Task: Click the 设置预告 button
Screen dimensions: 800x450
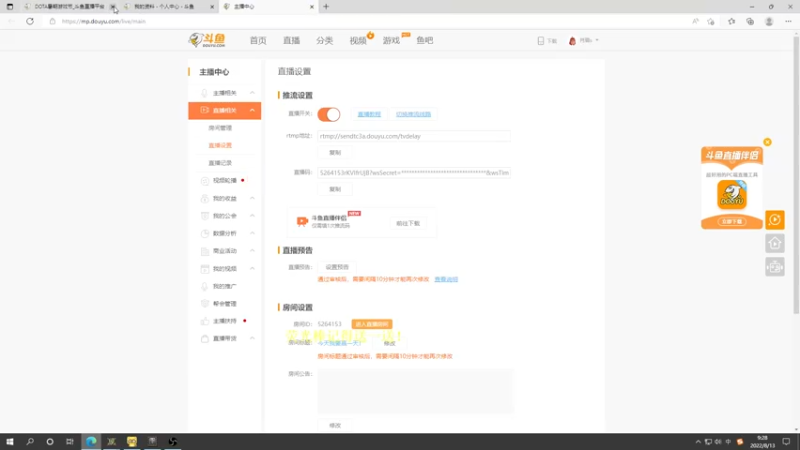Action: [x=337, y=267]
